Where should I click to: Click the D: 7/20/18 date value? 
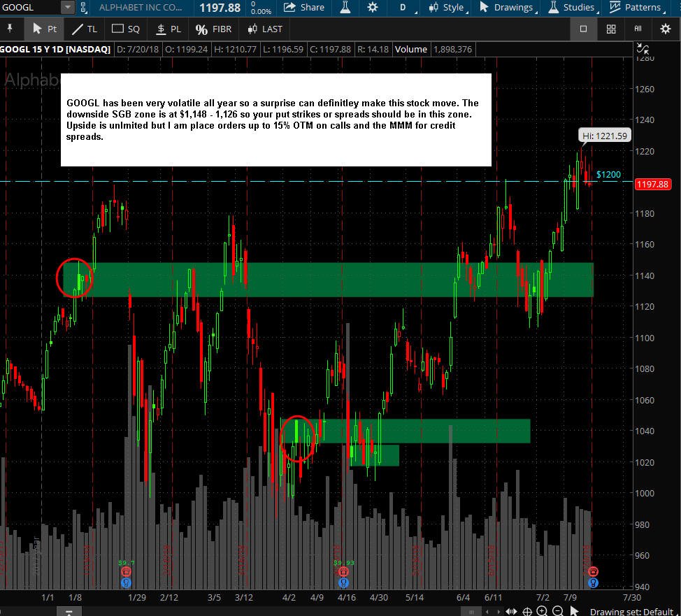[138, 50]
